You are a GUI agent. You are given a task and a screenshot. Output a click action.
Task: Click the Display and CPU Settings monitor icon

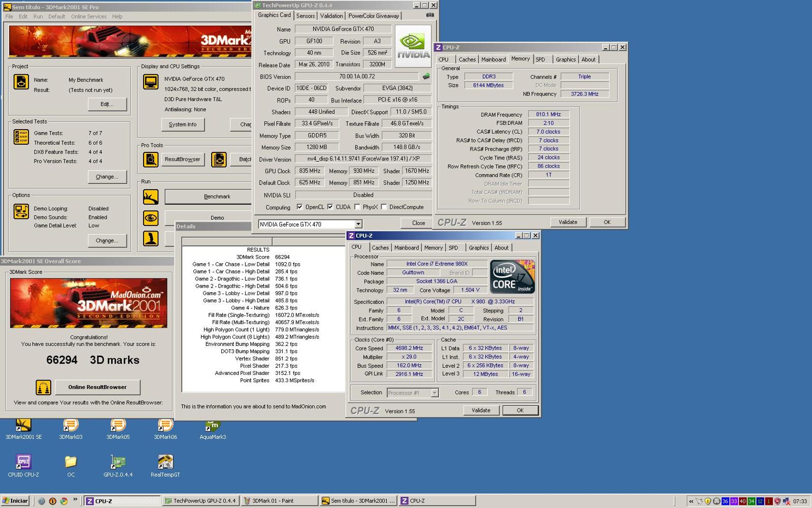tap(151, 81)
